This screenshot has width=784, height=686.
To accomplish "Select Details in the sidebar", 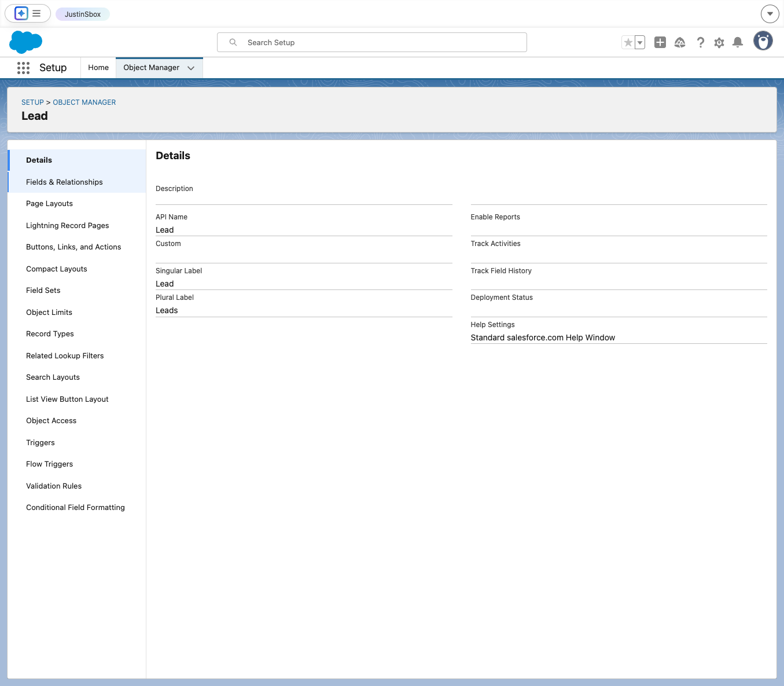I will coord(77,160).
